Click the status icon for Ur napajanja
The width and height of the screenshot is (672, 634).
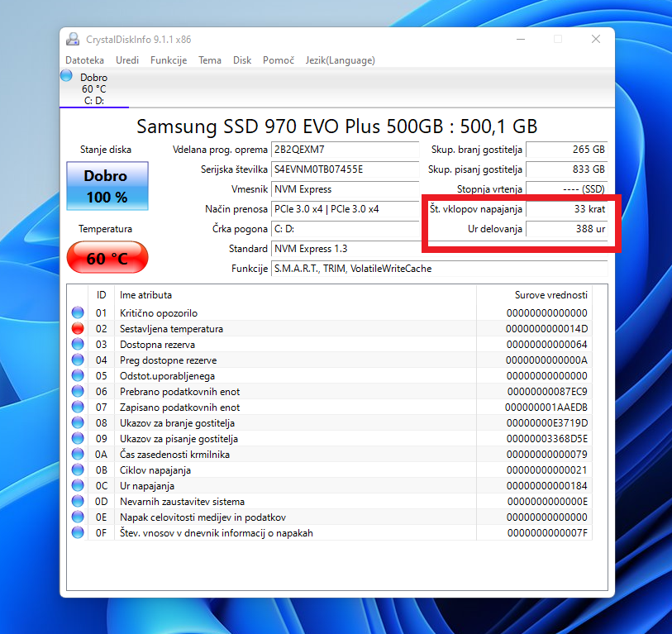[x=78, y=486]
